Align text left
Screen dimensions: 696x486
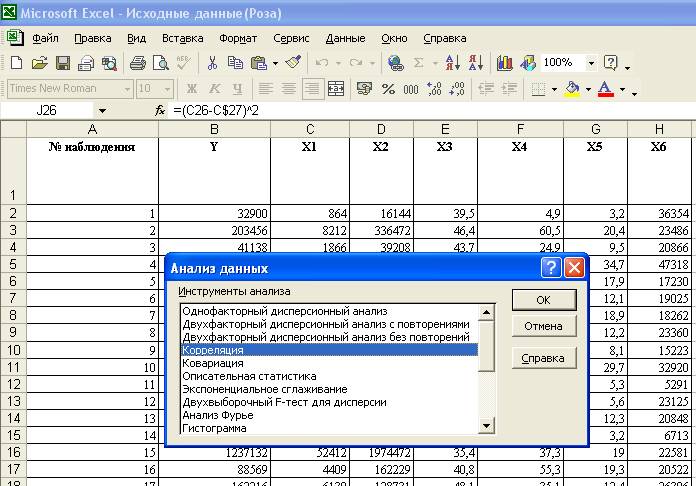(265, 89)
